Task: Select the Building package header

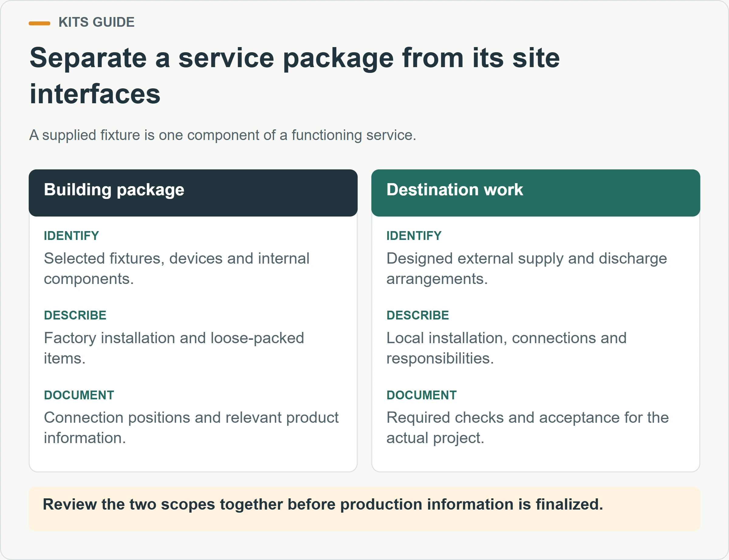Action: tap(193, 193)
